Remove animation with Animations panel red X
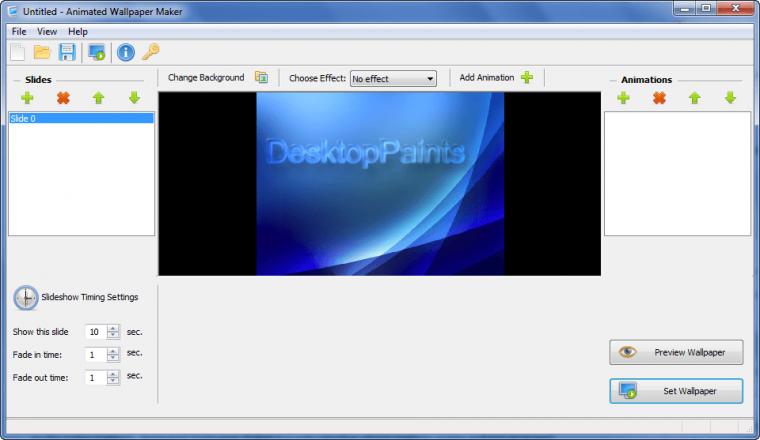 click(659, 98)
